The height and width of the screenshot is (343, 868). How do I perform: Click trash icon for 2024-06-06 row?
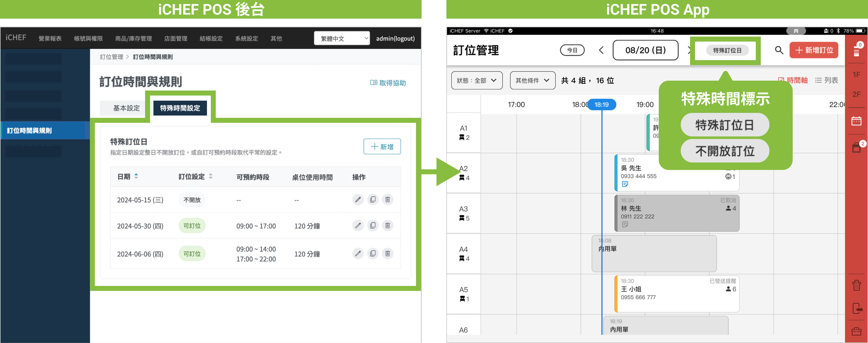point(387,253)
